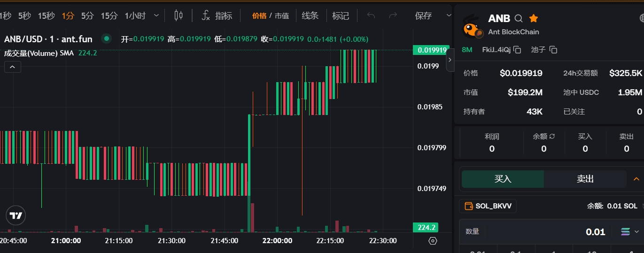Click the TradingView logo
Image resolution: width=644 pixels, height=253 pixels.
(x=16, y=215)
